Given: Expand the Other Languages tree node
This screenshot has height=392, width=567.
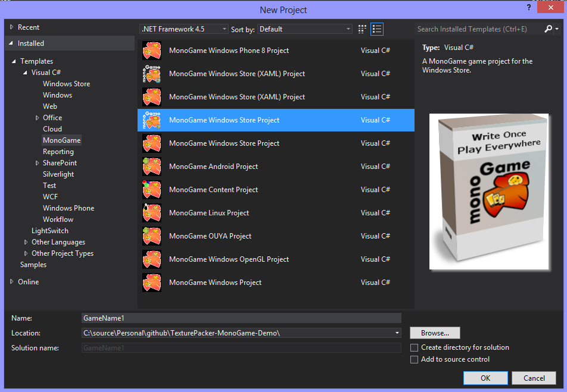Looking at the screenshot, I should point(26,242).
